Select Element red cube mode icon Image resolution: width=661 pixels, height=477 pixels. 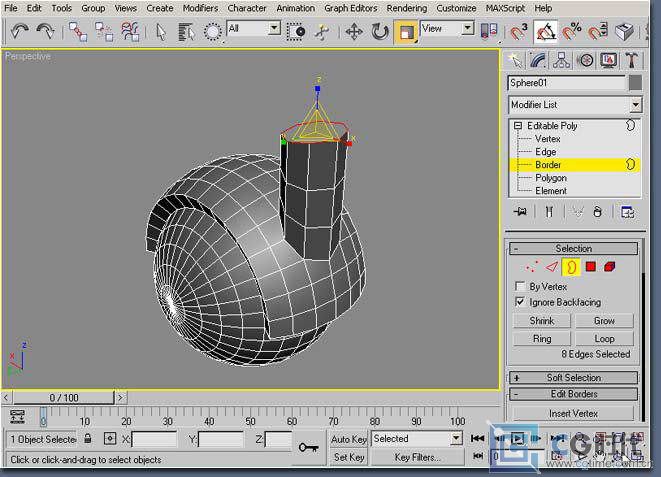pyautogui.click(x=610, y=267)
